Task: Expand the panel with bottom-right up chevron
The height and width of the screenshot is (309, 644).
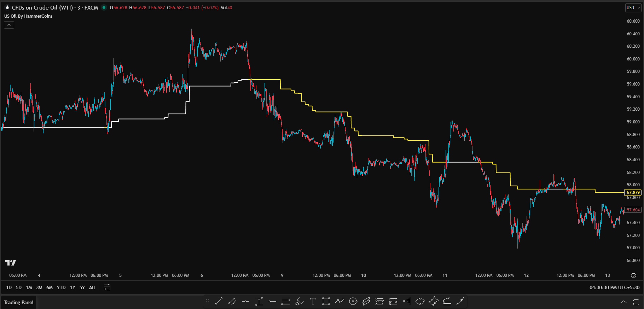Action: point(623,302)
